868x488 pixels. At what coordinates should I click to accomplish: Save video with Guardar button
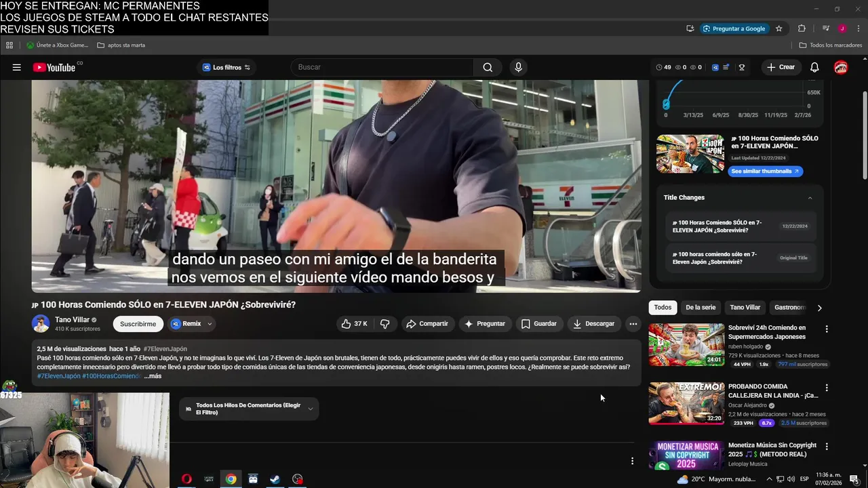(x=539, y=324)
